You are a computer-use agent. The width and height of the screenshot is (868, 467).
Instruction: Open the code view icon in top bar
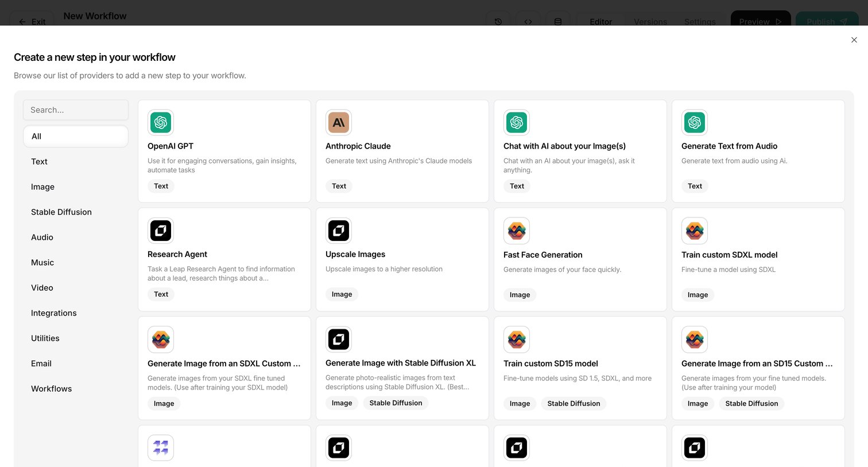pos(528,21)
